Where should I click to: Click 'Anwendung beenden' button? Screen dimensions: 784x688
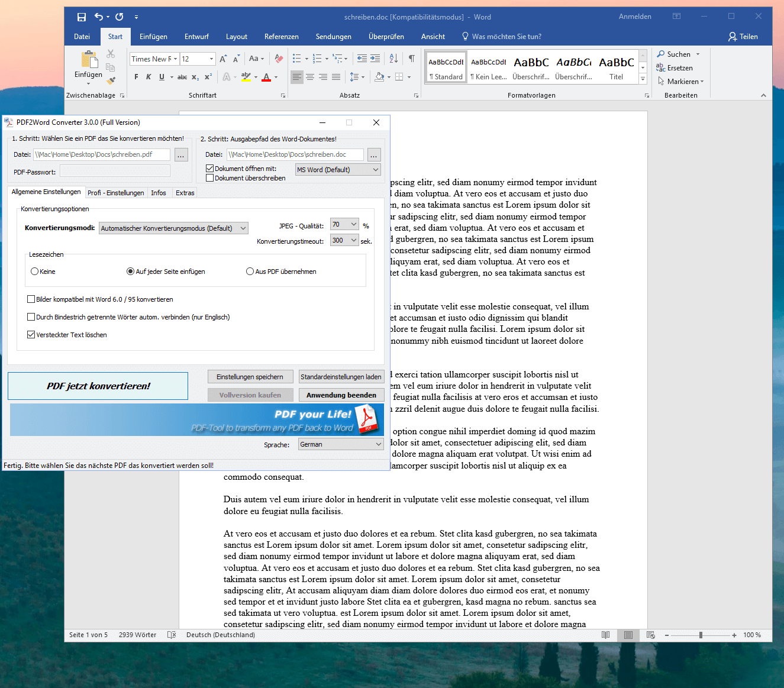(x=341, y=395)
